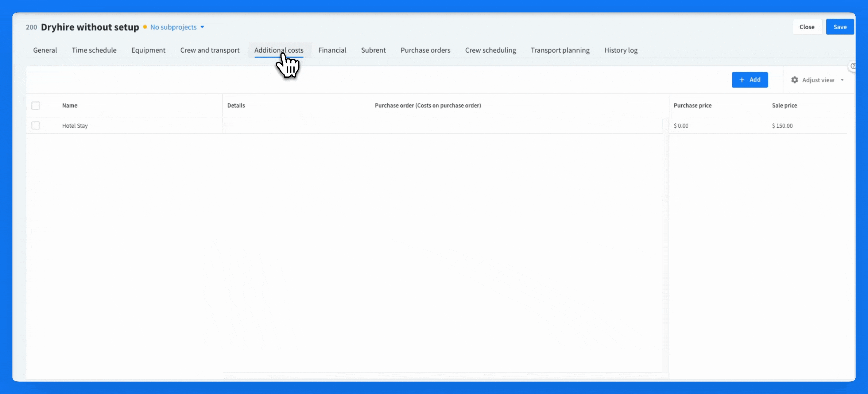Tick the Hotel Stay row checkbox
Viewport: 868px width, 394px height.
(x=35, y=125)
